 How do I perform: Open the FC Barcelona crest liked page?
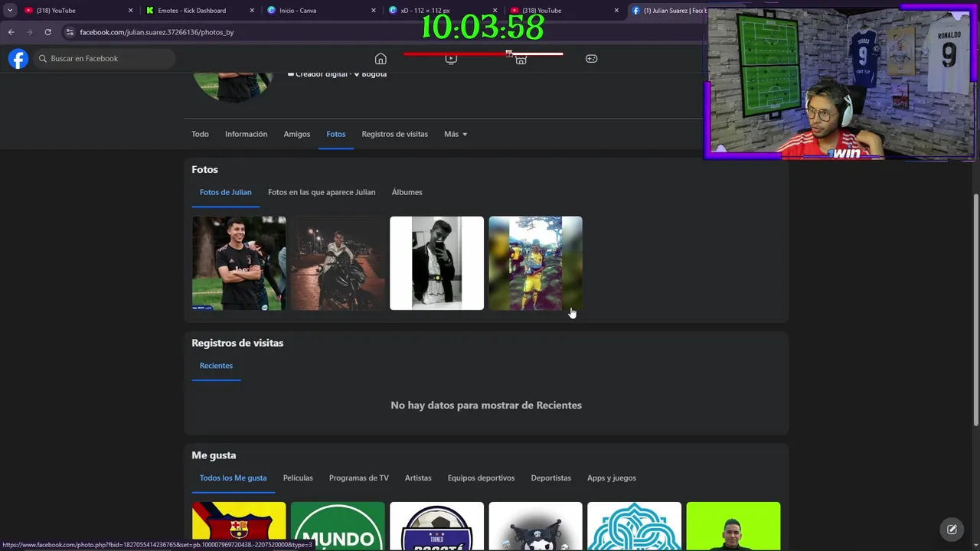[239, 527]
